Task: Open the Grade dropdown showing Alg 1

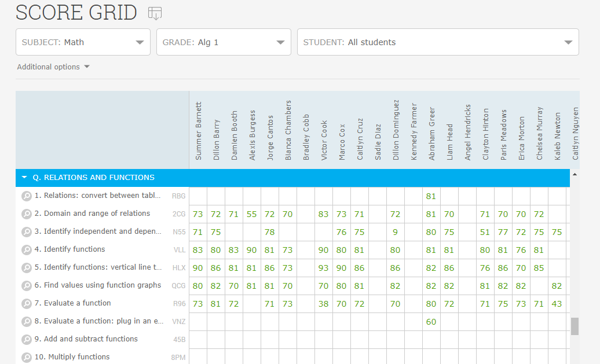Action: pyautogui.click(x=224, y=42)
